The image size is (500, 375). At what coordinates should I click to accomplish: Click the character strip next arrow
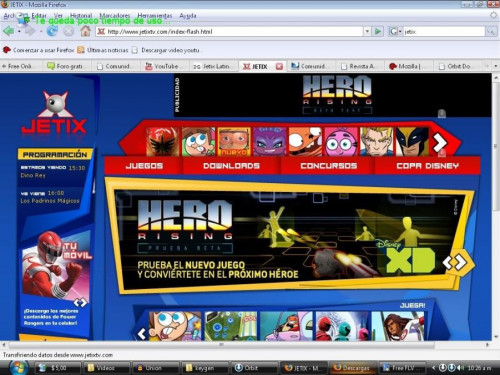click(x=440, y=143)
